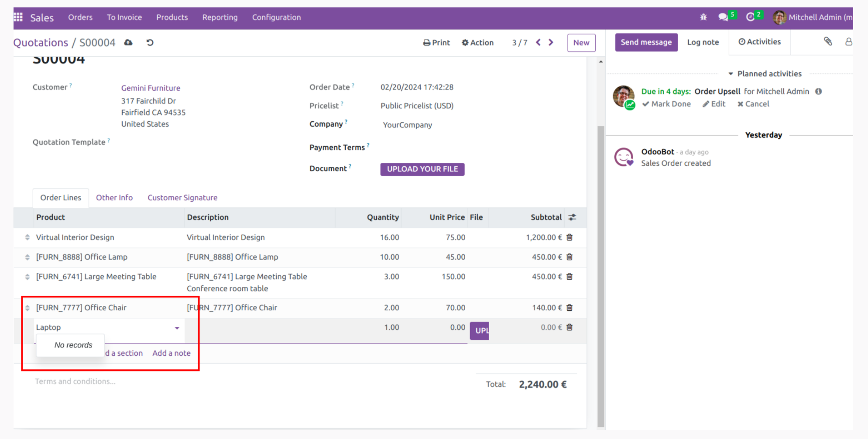
Task: Go to previous record arrow
Action: tap(538, 42)
